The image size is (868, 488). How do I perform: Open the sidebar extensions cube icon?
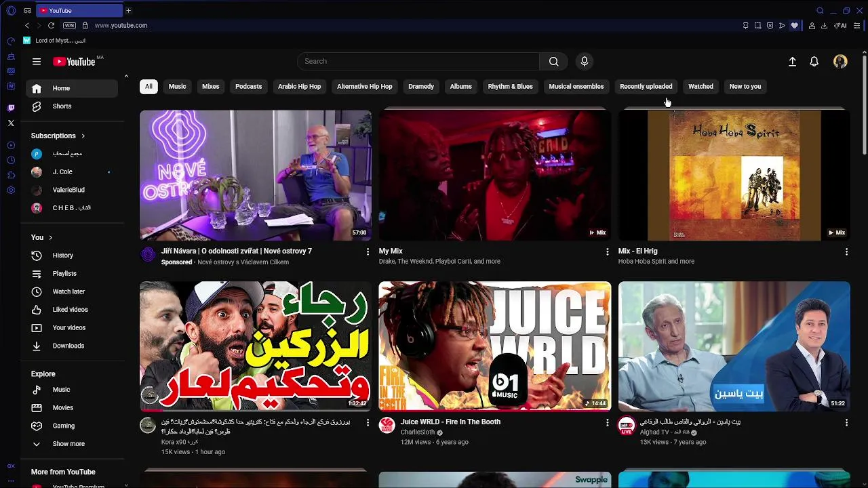click(x=11, y=175)
